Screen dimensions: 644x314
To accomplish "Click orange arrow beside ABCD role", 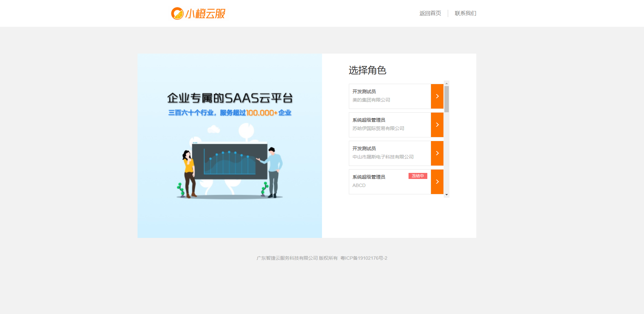I will (437, 182).
